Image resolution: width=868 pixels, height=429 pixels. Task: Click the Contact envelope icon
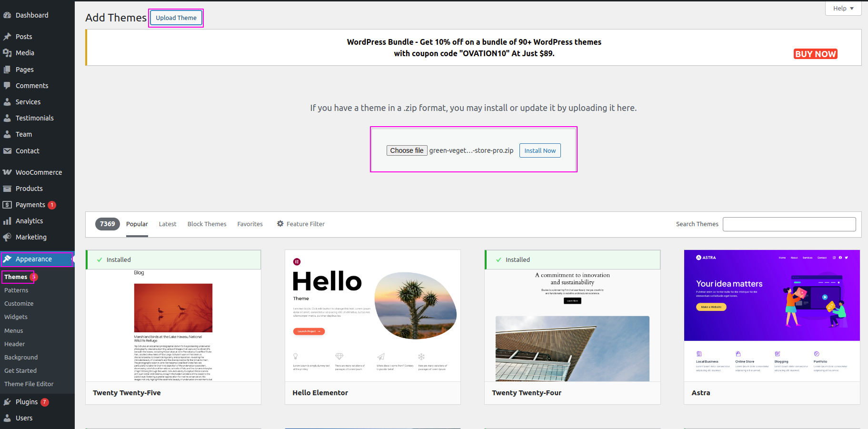[x=7, y=151]
